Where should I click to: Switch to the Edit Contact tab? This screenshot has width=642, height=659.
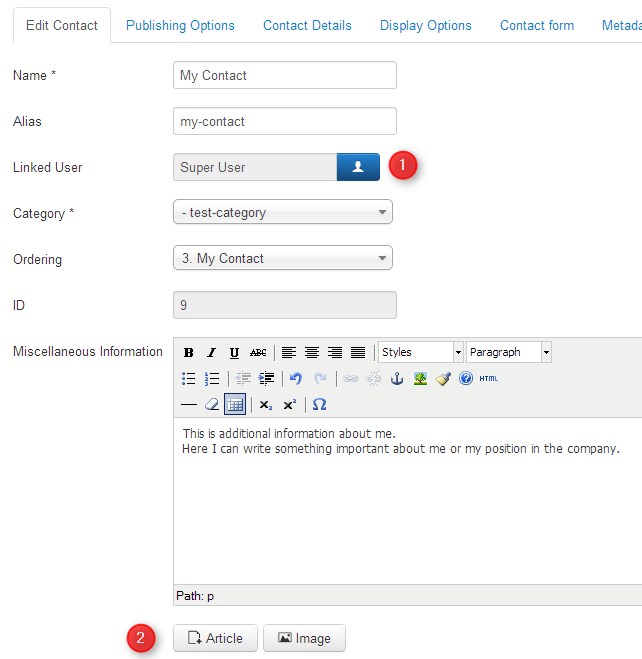pyautogui.click(x=62, y=25)
